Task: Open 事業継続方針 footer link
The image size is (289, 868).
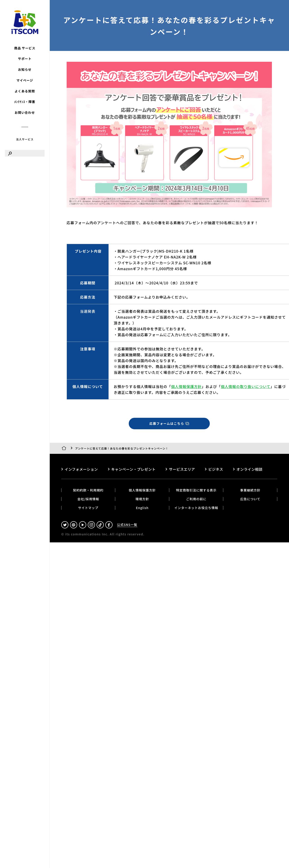Action: click(250, 490)
